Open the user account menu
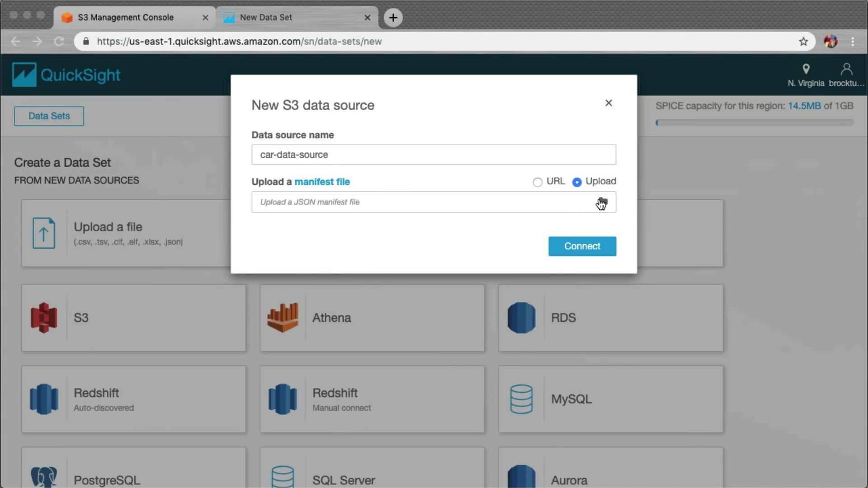The width and height of the screenshot is (868, 488). (846, 75)
